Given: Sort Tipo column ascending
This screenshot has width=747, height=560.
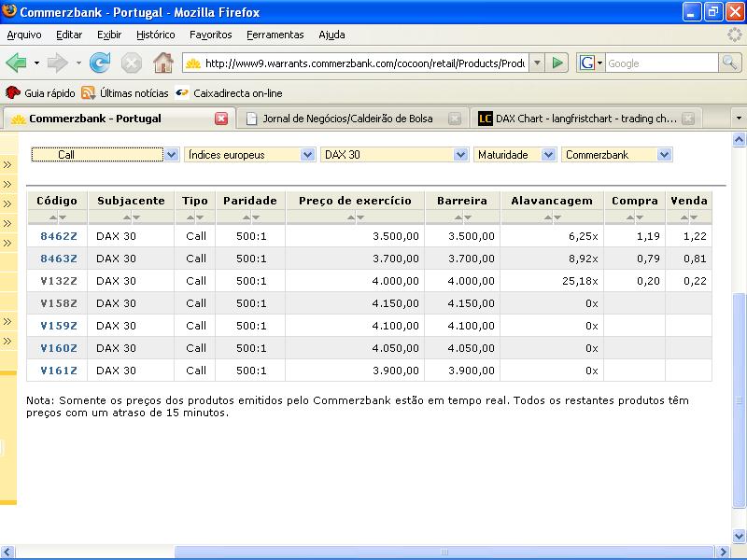Looking at the screenshot, I should coord(190,217).
